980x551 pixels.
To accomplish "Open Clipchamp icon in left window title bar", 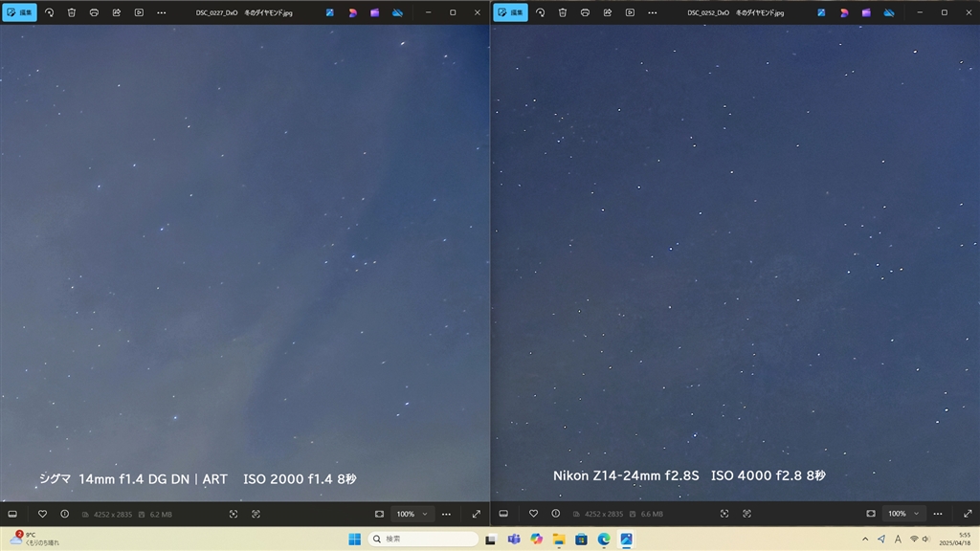I will click(x=375, y=12).
